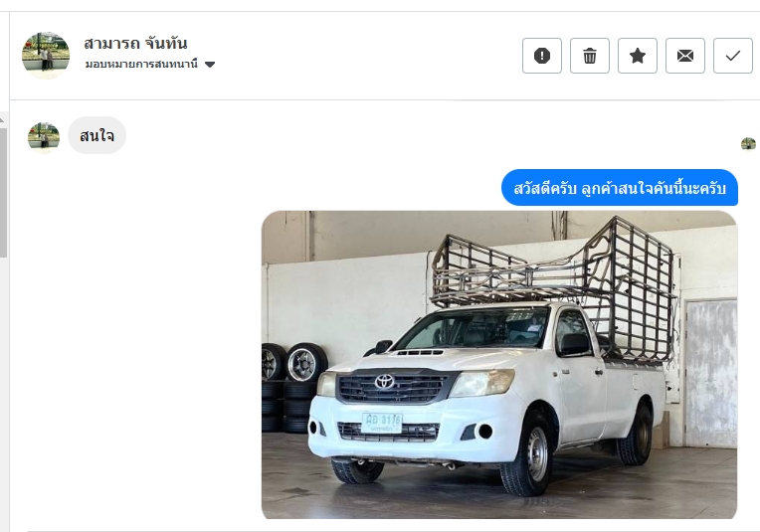Click the scroll-up arrow on left scrollbar
The image size is (760, 532).
pos(2,119)
